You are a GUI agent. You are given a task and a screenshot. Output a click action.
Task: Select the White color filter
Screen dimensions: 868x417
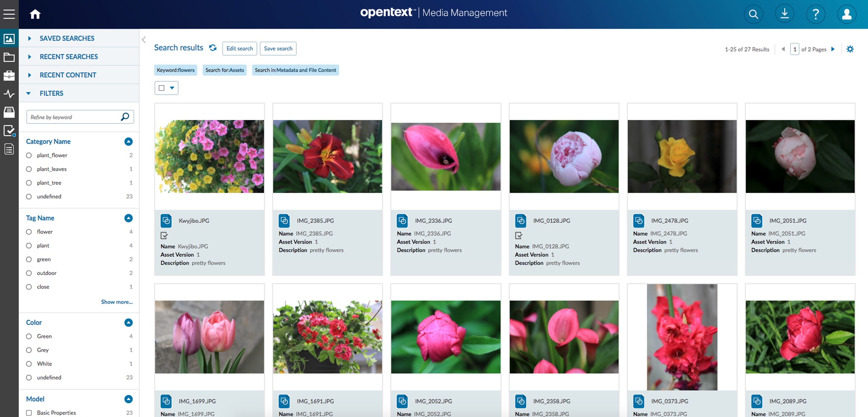point(29,364)
